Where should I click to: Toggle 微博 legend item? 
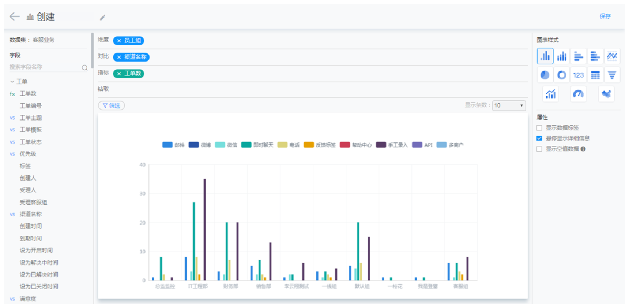200,145
